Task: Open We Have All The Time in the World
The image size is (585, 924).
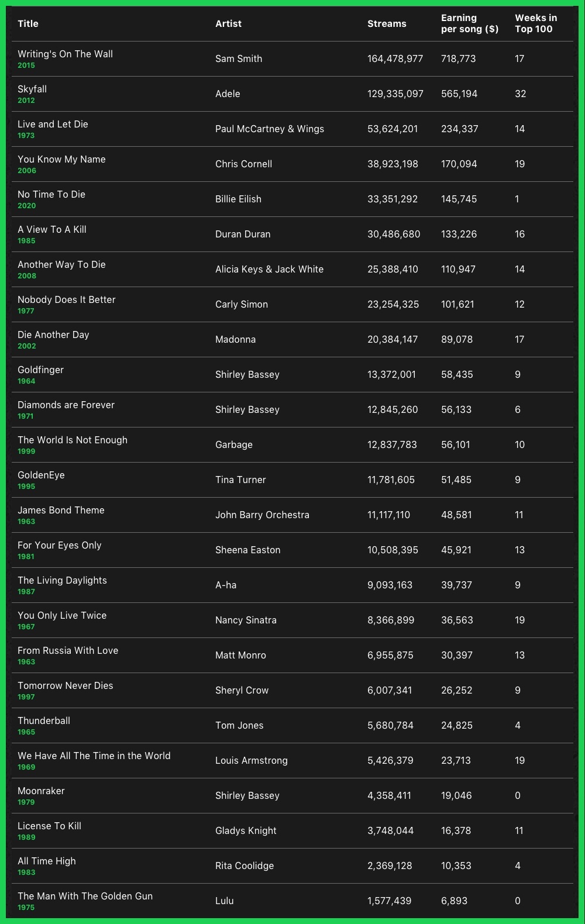Action: click(x=94, y=756)
